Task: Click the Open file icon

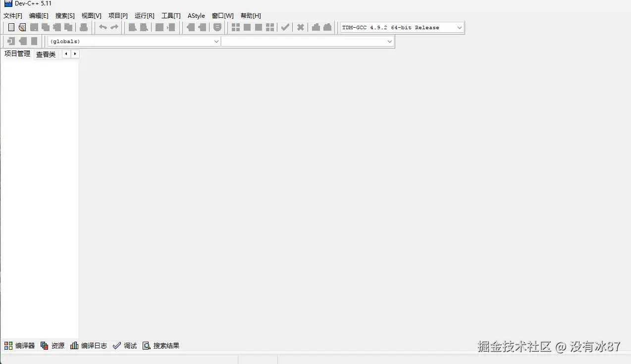Action: (22, 28)
